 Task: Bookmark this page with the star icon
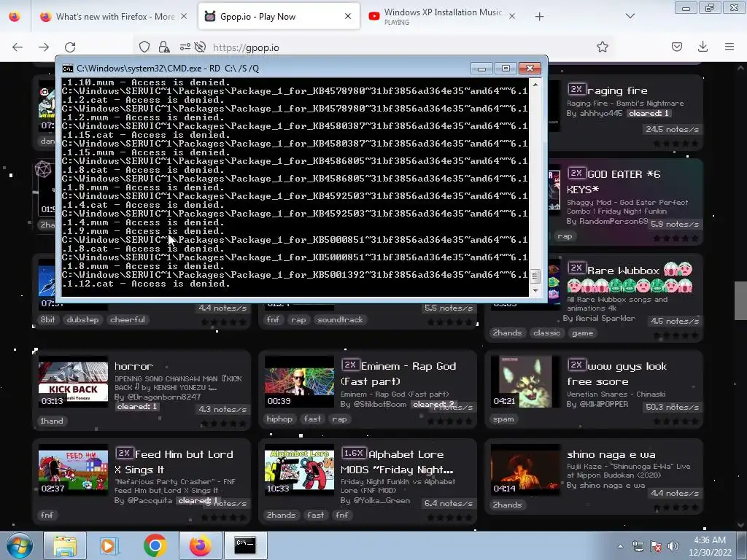coord(602,47)
